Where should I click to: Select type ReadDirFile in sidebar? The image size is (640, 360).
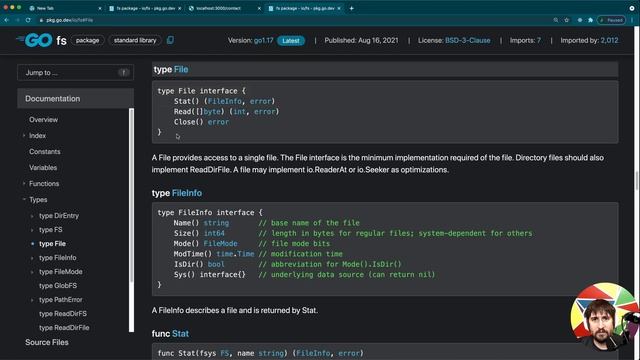tap(64, 328)
